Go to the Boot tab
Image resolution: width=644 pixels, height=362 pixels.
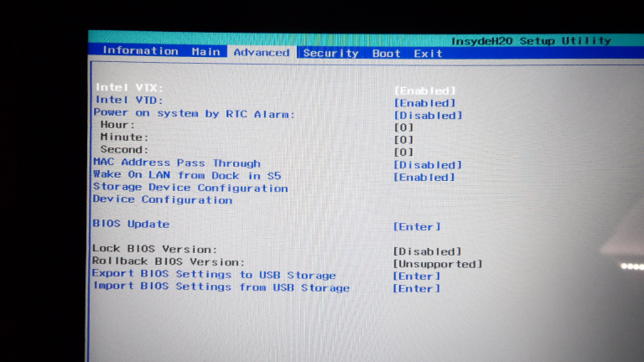click(386, 54)
